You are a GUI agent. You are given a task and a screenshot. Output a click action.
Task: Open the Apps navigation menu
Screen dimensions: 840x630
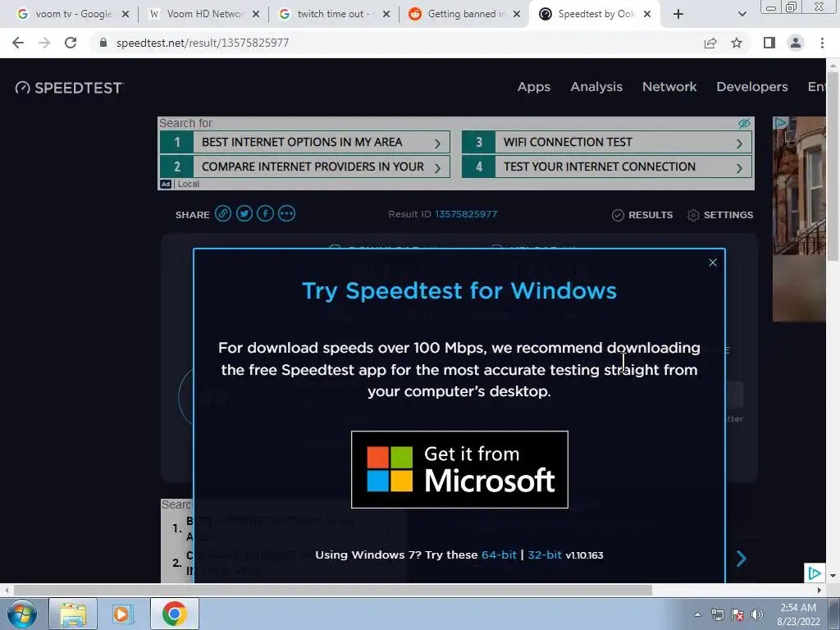click(x=533, y=87)
